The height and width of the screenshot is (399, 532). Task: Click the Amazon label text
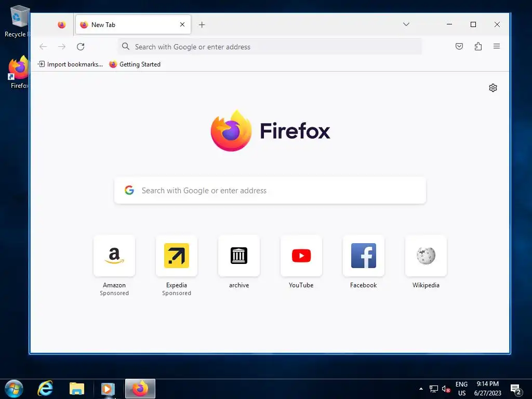pyautogui.click(x=114, y=285)
